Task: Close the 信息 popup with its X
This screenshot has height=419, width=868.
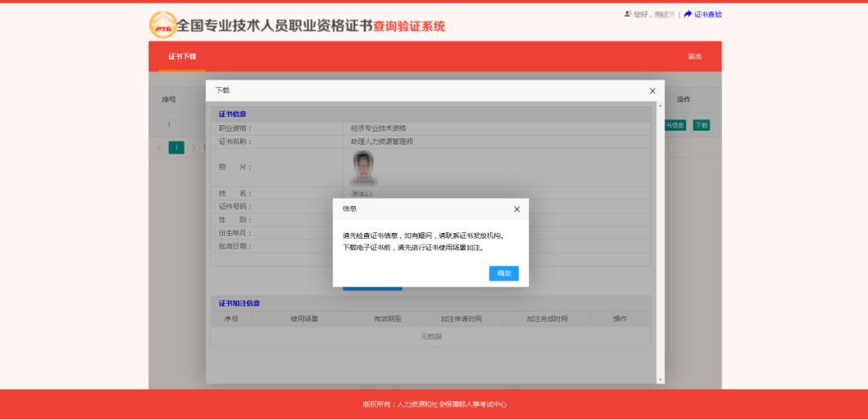Action: point(517,209)
